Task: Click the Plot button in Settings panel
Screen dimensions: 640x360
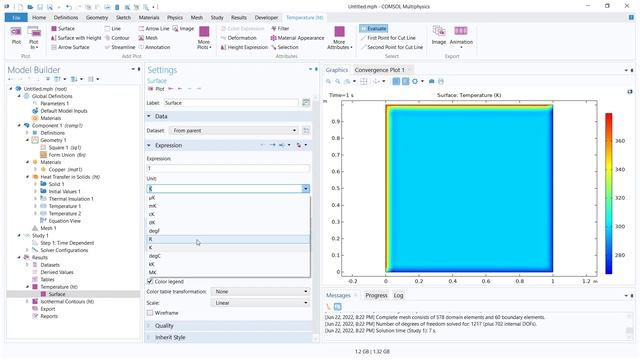Action: tap(156, 89)
